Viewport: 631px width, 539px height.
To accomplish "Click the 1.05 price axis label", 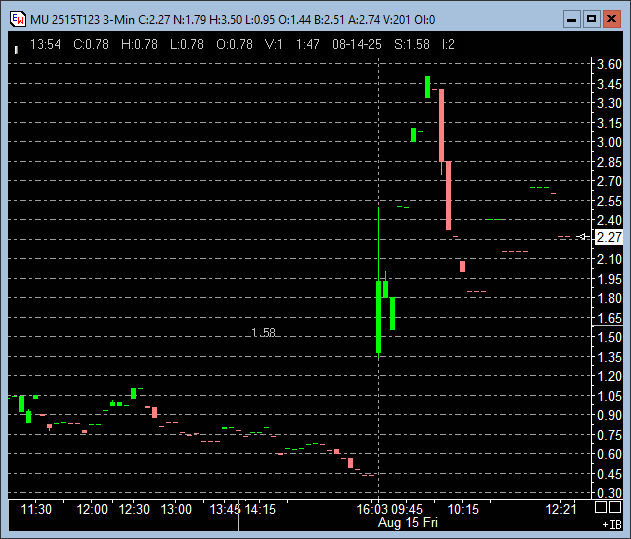I will (609, 396).
